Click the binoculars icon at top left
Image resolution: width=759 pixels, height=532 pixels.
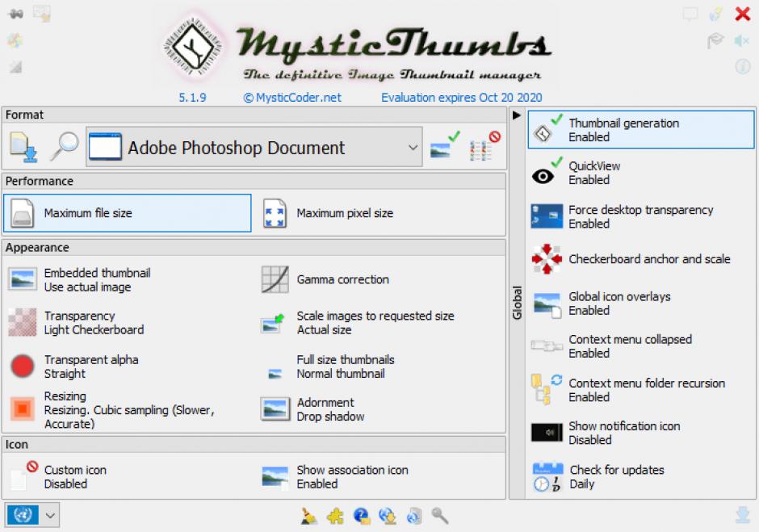tap(16, 14)
